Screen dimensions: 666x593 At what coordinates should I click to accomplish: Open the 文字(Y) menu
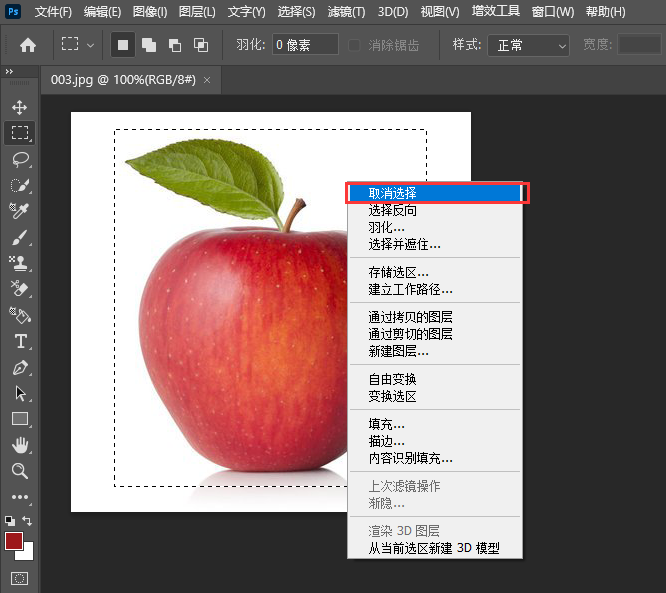(246, 11)
